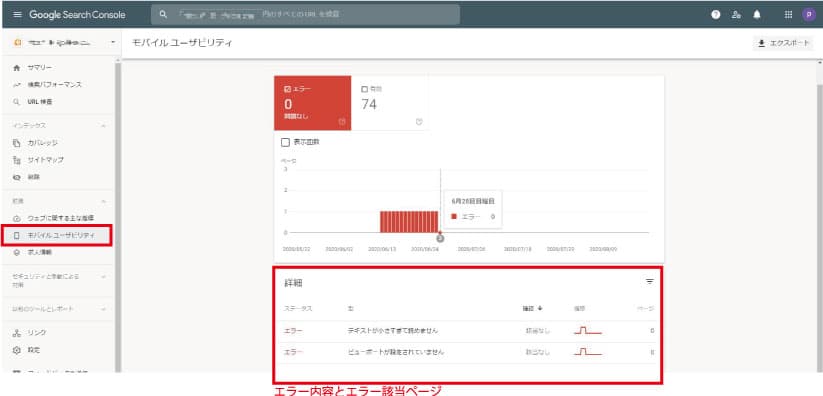Select モバイル ユーザビリティ in sidebar
Image resolution: width=823 pixels, height=396 pixels.
pos(57,235)
